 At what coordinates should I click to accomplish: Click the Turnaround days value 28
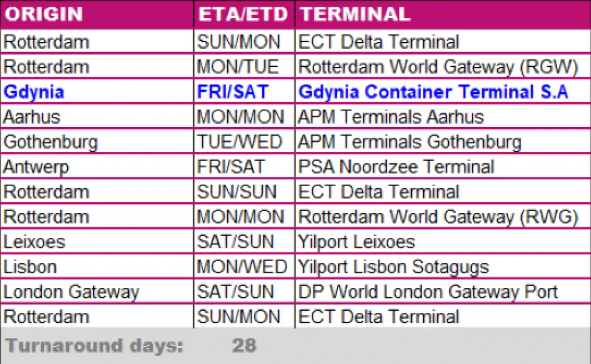244,345
